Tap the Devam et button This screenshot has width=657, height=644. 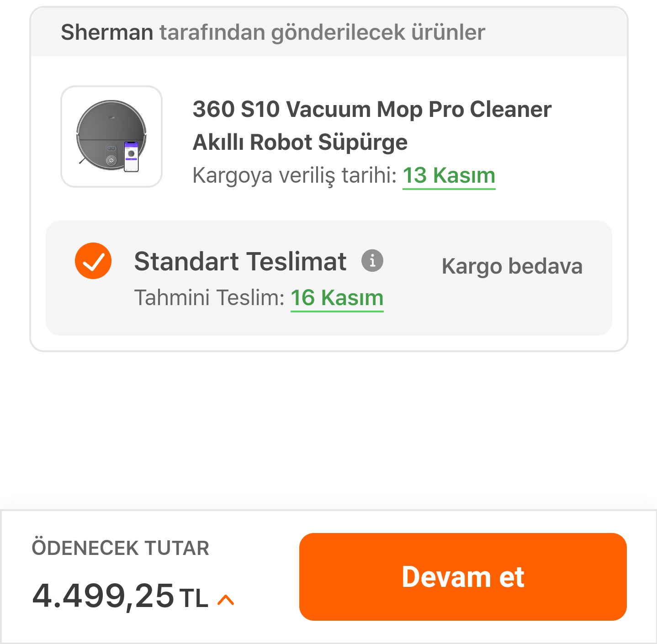point(463,576)
